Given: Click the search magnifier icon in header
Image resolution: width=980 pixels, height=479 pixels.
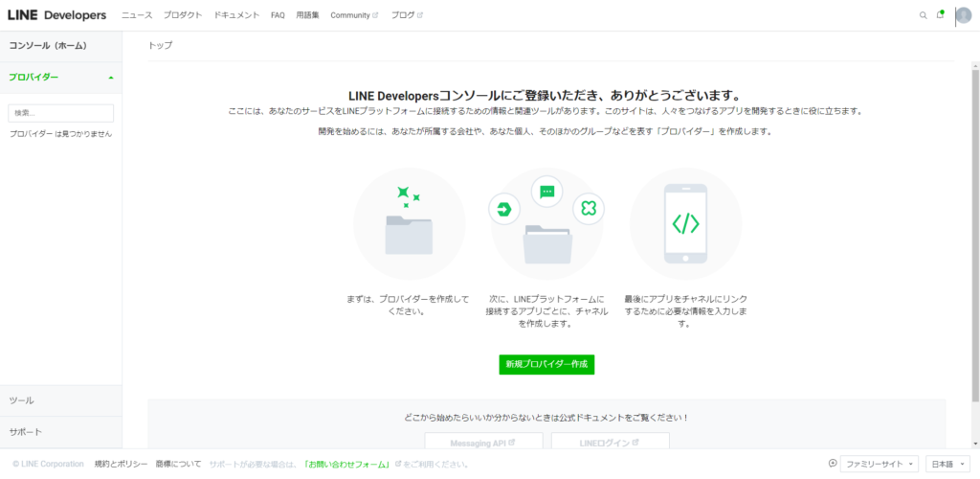Looking at the screenshot, I should click(x=924, y=15).
